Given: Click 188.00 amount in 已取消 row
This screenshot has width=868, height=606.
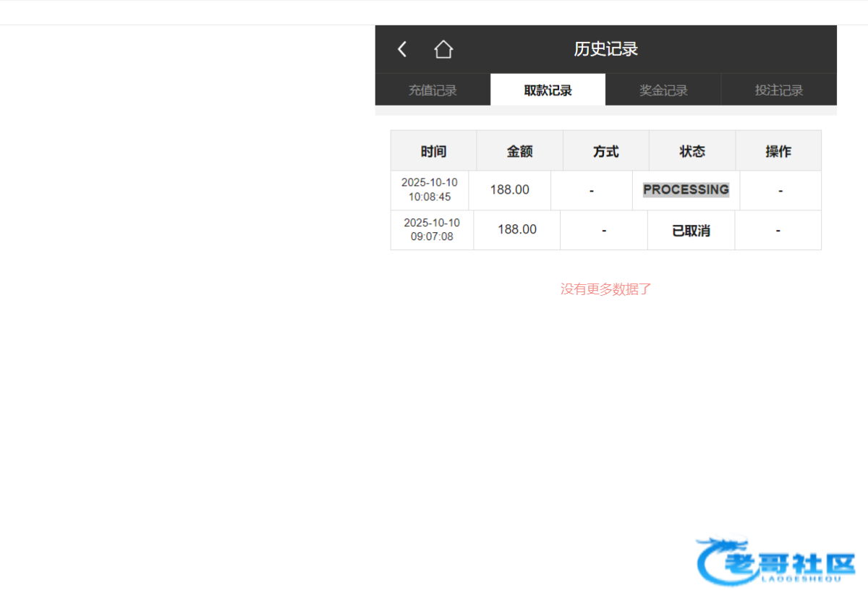Looking at the screenshot, I should pyautogui.click(x=516, y=229).
